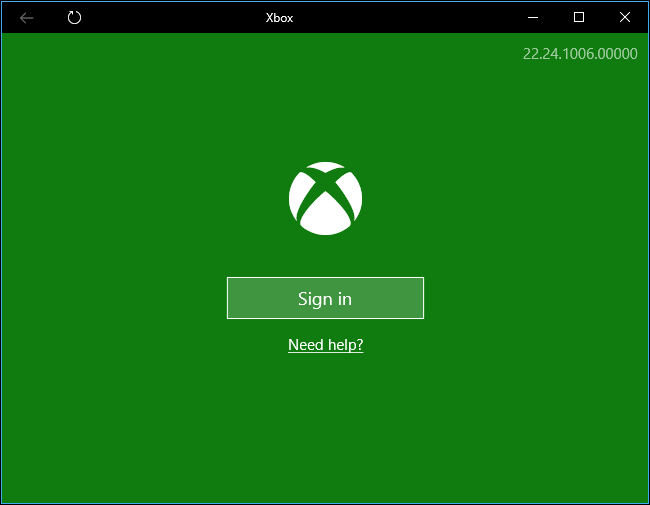
Task: Open the Need help? link
Action: 325,345
